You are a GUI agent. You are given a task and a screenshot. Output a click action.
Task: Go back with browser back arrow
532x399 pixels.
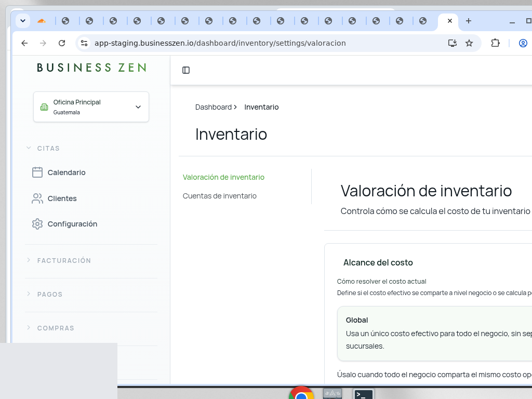tap(24, 43)
